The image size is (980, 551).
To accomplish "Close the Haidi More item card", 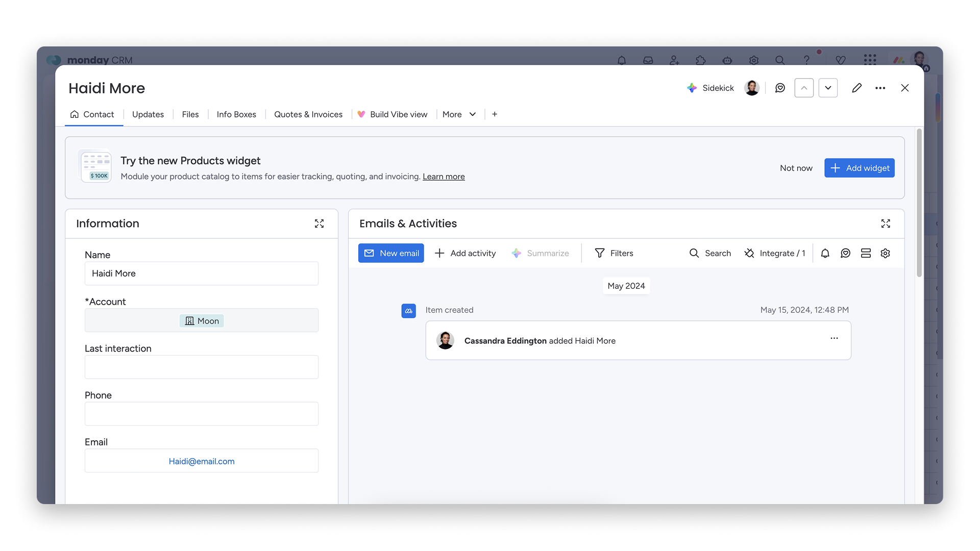I will [x=905, y=88].
